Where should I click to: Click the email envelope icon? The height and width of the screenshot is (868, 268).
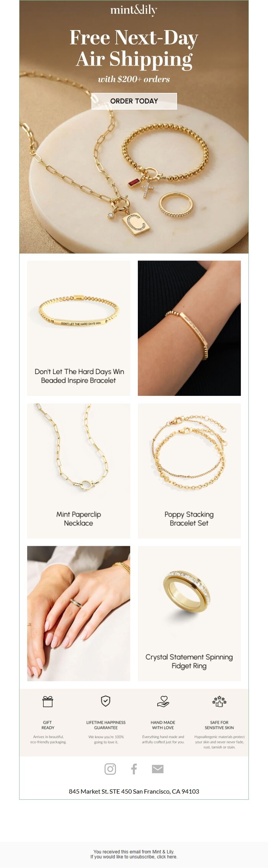tap(158, 769)
